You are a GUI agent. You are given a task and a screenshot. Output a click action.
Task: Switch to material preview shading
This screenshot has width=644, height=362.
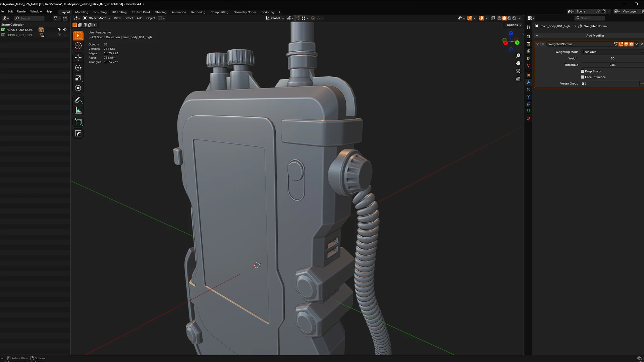tap(509, 18)
